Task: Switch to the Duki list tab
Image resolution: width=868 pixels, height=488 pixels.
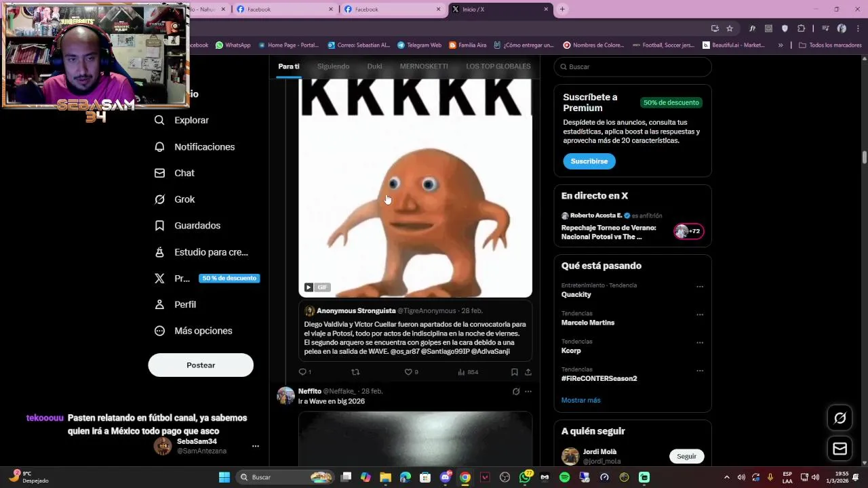Action: pos(374,66)
